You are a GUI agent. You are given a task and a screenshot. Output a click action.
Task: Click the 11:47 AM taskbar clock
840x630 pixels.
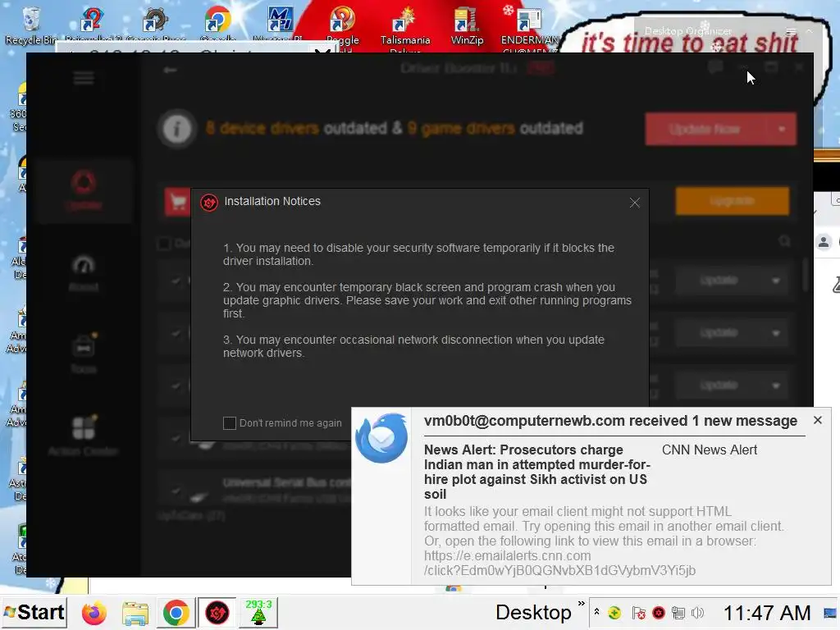767,613
